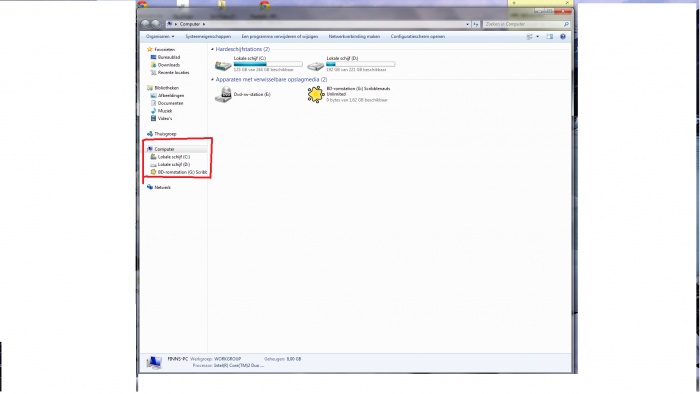Select the Lokale schijf (D:) drive tile
700x394 pixels.
[351, 64]
